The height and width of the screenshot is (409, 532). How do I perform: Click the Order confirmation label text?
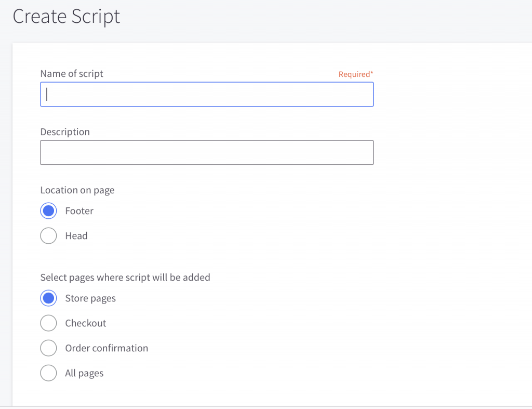pyautogui.click(x=107, y=348)
